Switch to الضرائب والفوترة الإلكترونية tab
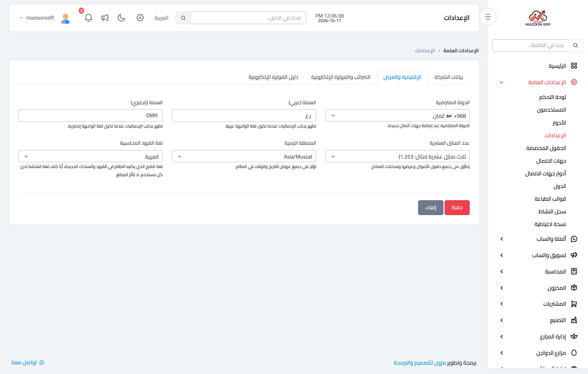The width and height of the screenshot is (588, 374). pyautogui.click(x=341, y=77)
